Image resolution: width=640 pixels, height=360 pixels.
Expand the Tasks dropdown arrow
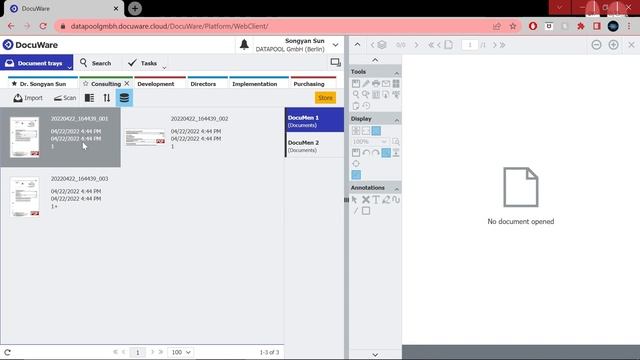[164, 67]
